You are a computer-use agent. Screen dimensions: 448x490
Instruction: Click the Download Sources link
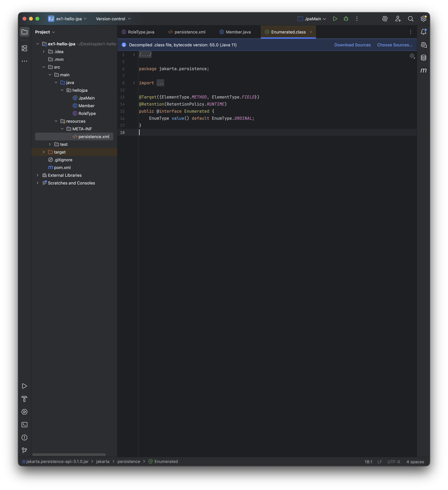pos(352,45)
